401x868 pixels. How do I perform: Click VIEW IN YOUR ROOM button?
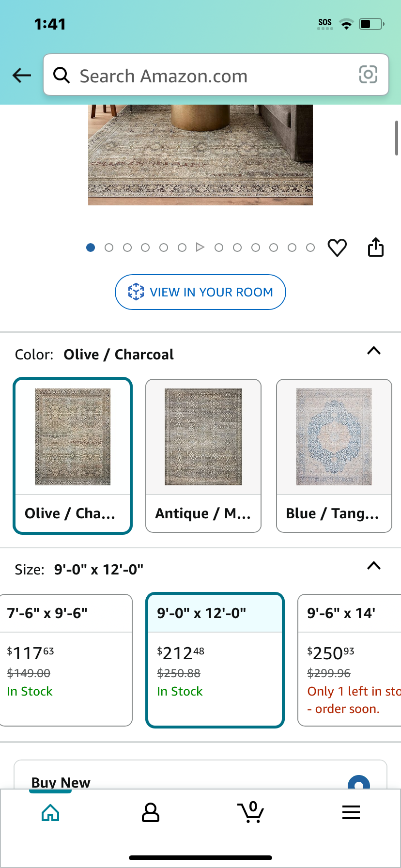(200, 292)
